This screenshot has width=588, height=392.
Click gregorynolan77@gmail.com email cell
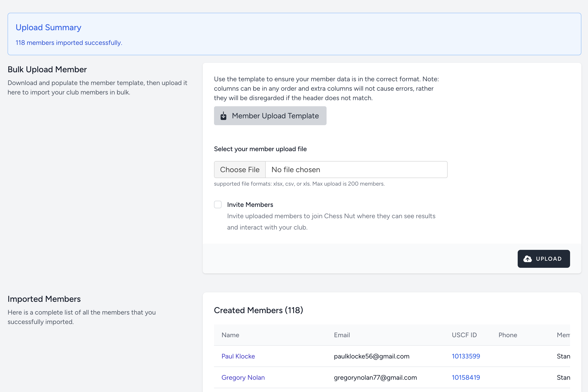pos(375,377)
